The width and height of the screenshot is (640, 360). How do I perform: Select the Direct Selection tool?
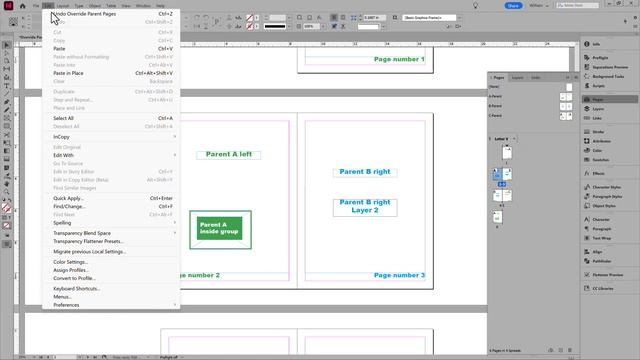click(x=7, y=53)
